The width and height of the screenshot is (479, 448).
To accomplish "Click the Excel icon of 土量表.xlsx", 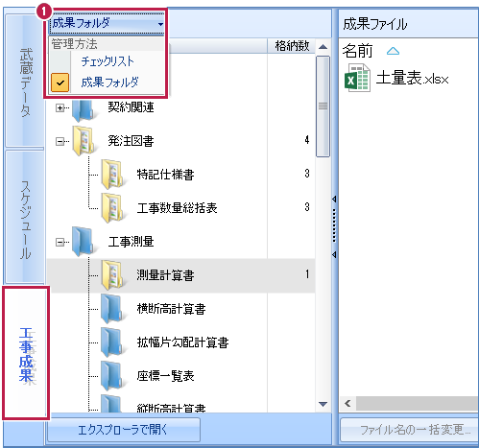I will [x=357, y=78].
